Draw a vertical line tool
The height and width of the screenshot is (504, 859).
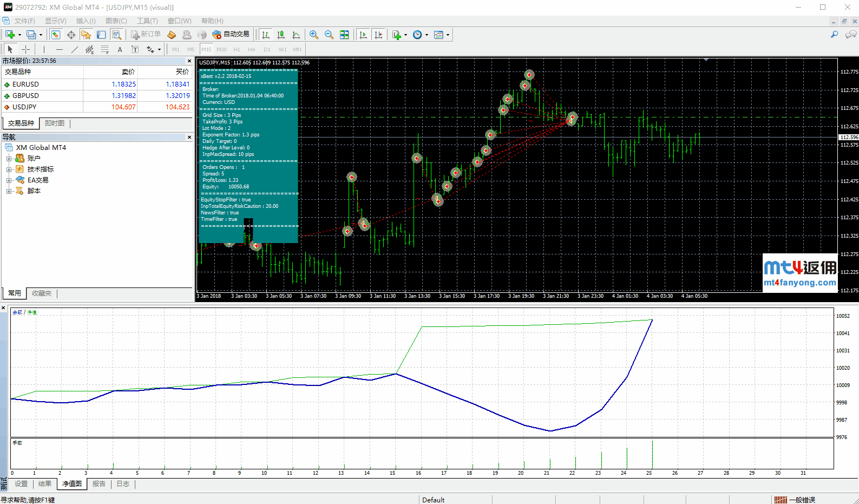44,49
